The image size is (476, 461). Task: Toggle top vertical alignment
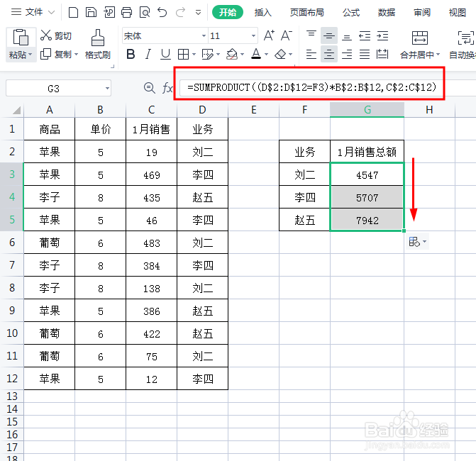coord(311,33)
